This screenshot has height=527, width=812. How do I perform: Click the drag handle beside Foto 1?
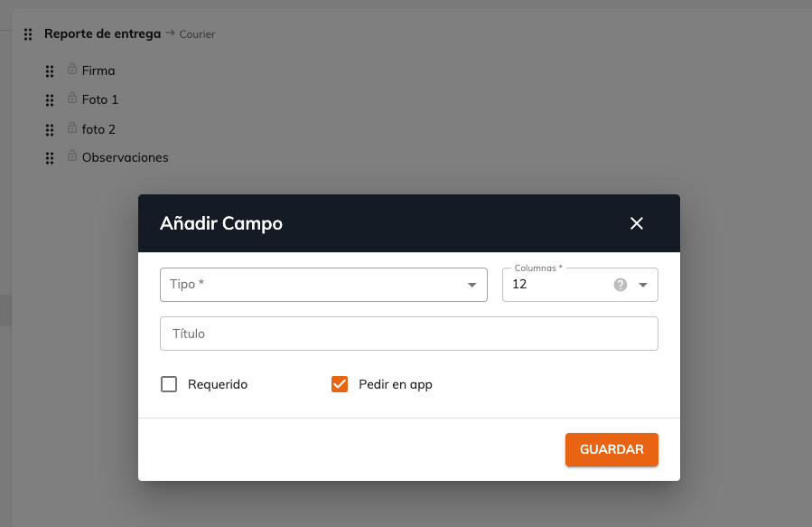tap(50, 100)
